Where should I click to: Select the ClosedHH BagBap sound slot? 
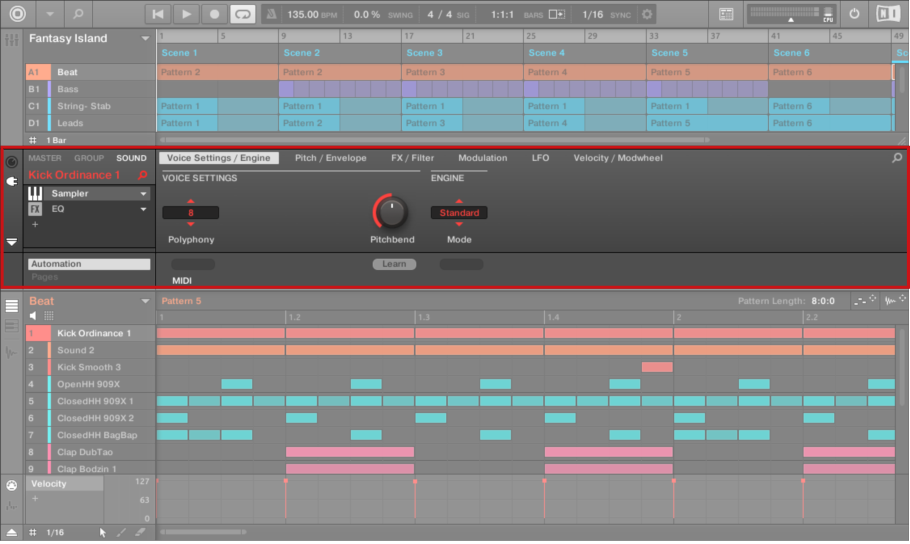[x=96, y=435]
